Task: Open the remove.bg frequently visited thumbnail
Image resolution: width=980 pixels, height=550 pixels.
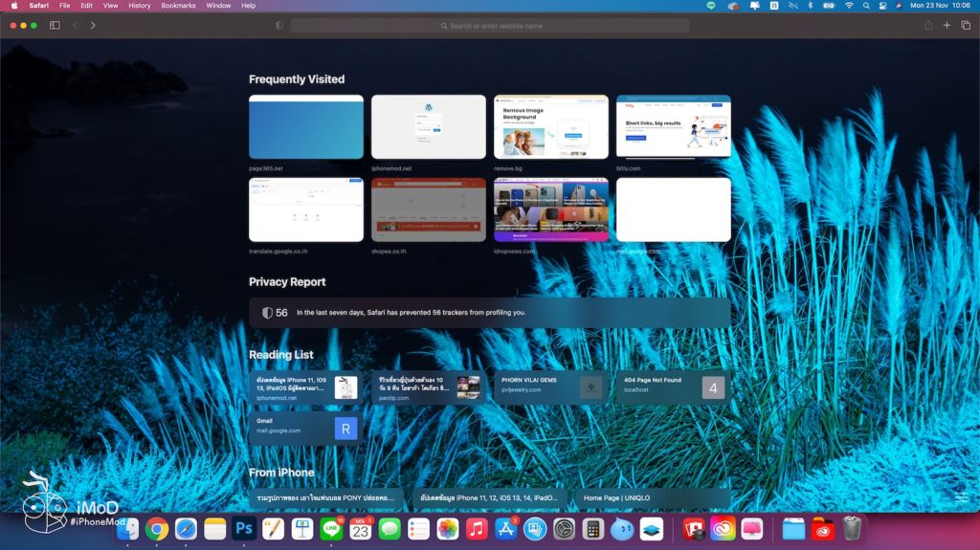Action: pyautogui.click(x=550, y=127)
